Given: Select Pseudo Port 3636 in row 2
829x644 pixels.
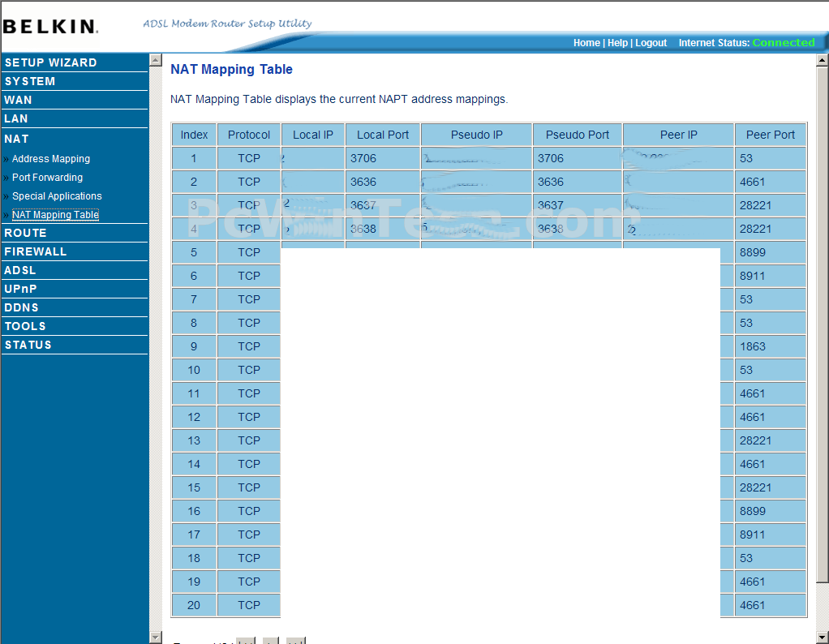Looking at the screenshot, I should [578, 182].
